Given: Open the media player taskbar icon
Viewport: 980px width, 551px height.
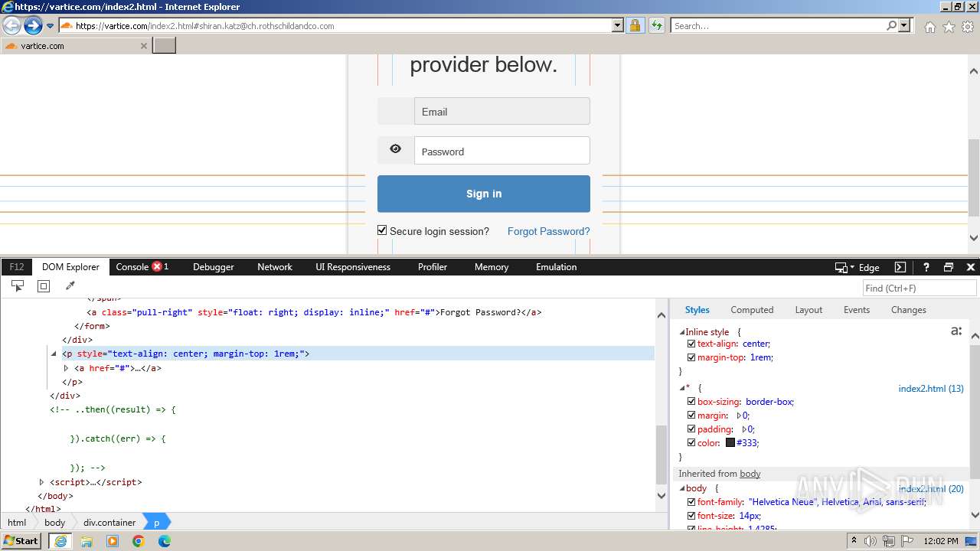Looking at the screenshot, I should point(113,541).
